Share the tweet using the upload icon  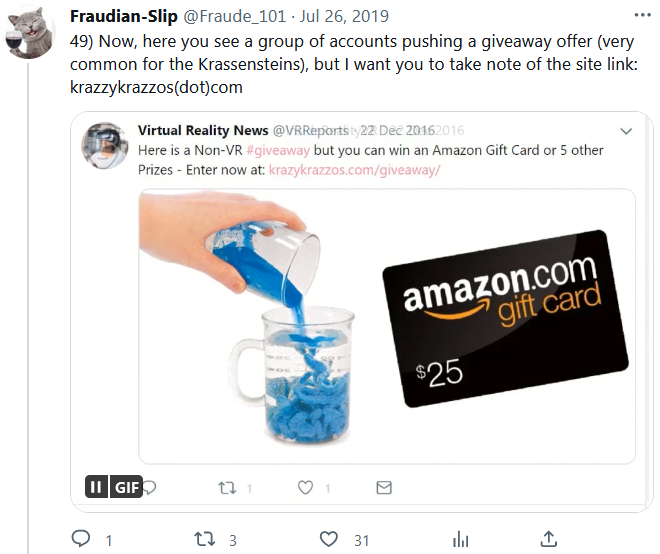[549, 538]
